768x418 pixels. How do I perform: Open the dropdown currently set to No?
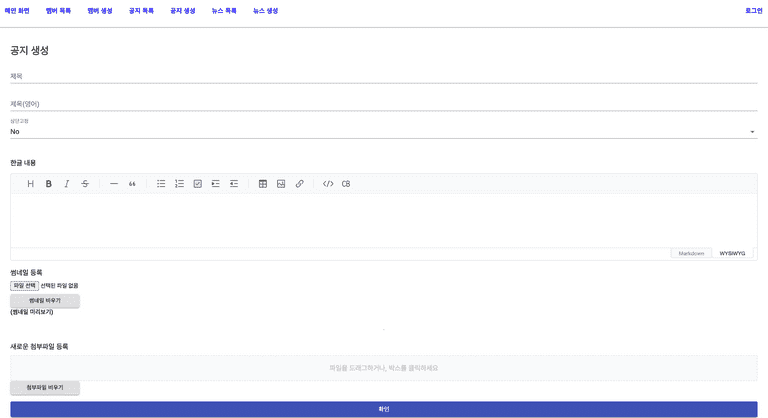click(384, 131)
